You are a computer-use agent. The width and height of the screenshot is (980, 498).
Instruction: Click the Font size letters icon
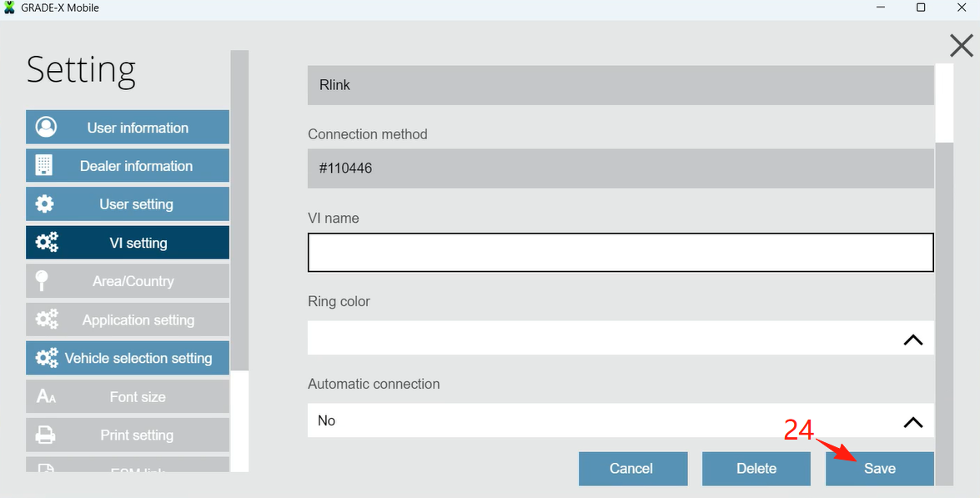tap(46, 397)
